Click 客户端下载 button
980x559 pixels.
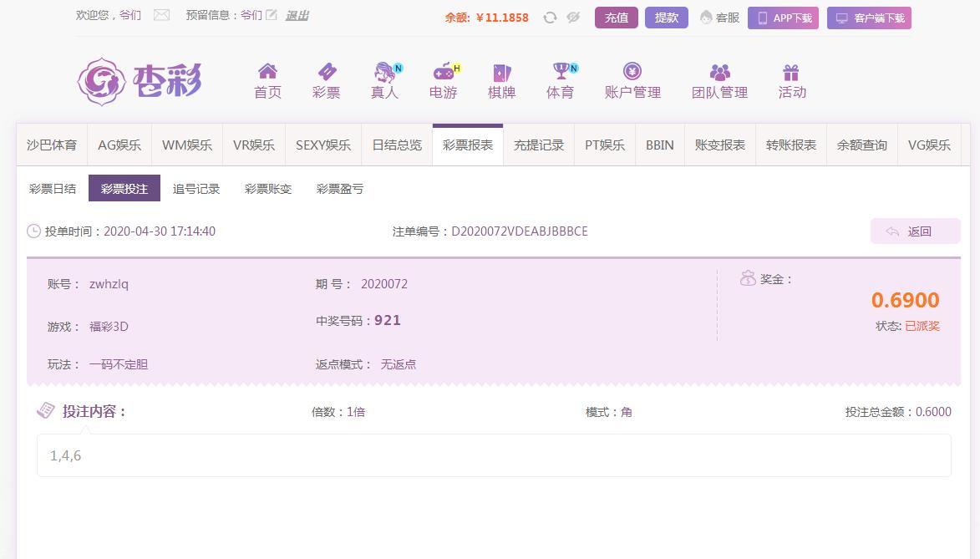pos(870,18)
